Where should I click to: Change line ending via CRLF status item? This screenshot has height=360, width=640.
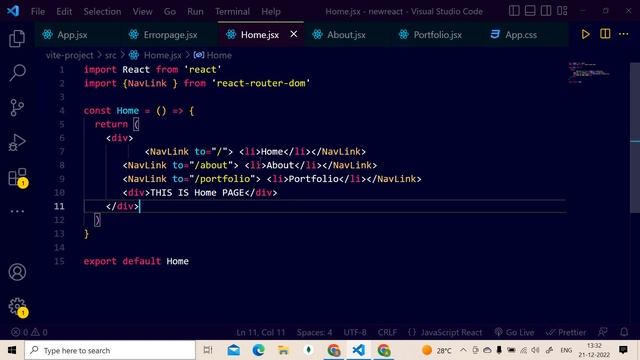pyautogui.click(x=387, y=332)
